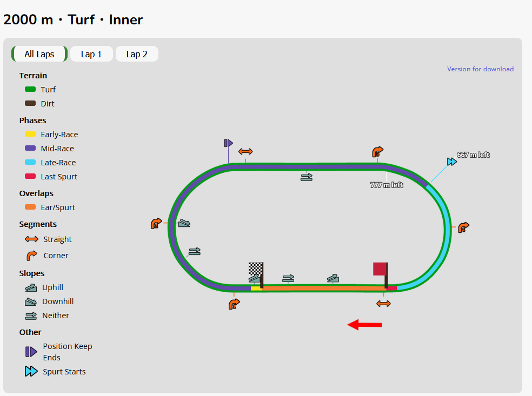
Task: Click the straight marker below the red flag
Action: click(x=383, y=304)
